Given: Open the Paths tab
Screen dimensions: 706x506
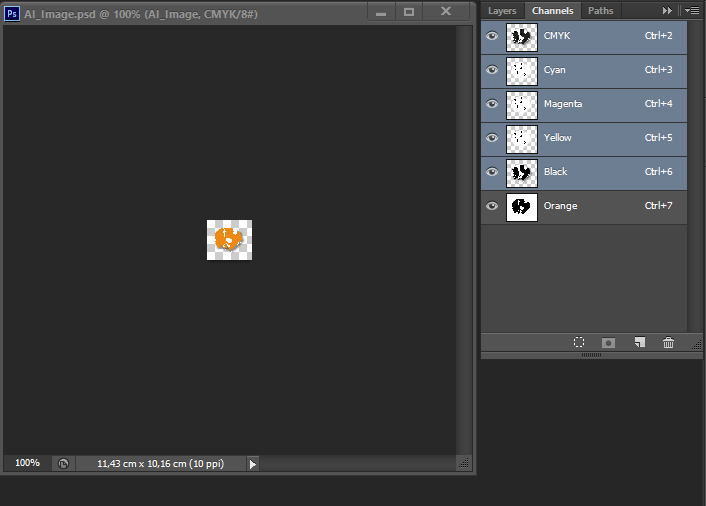Looking at the screenshot, I should pos(601,11).
